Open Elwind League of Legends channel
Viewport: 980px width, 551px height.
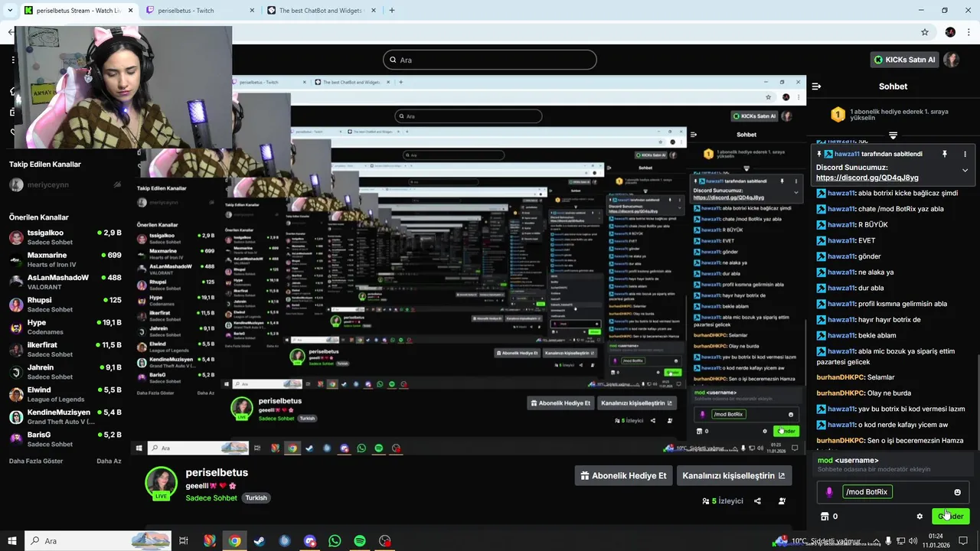pos(65,394)
